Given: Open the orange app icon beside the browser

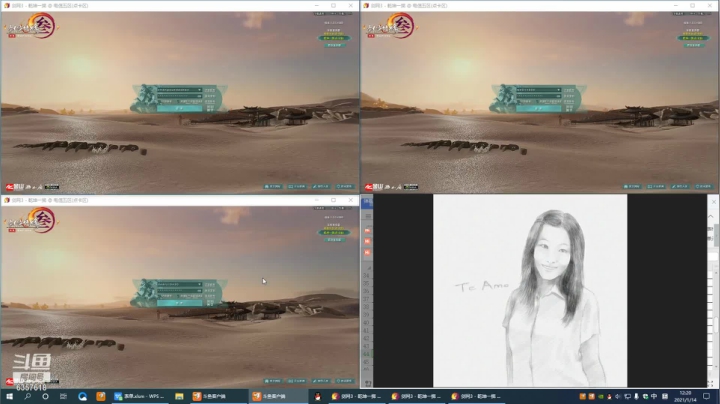Looking at the screenshot, I should [101, 396].
